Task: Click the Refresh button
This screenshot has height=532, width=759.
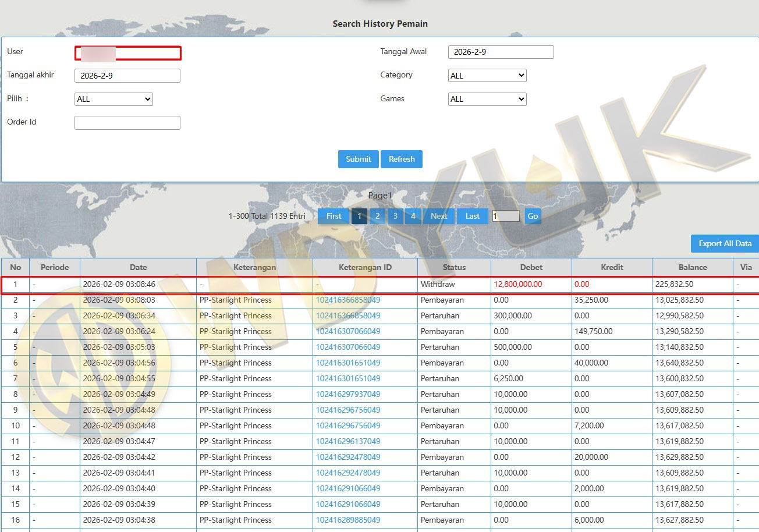Action: point(402,159)
